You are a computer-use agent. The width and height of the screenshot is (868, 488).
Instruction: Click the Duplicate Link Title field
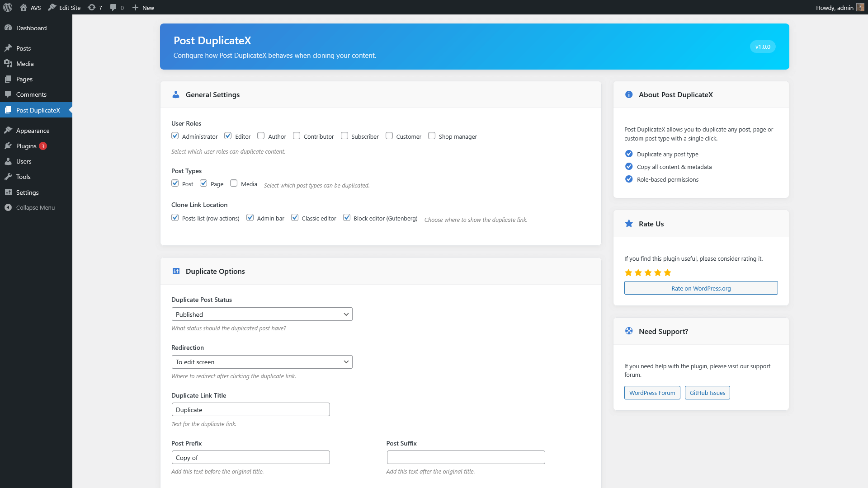pos(251,410)
